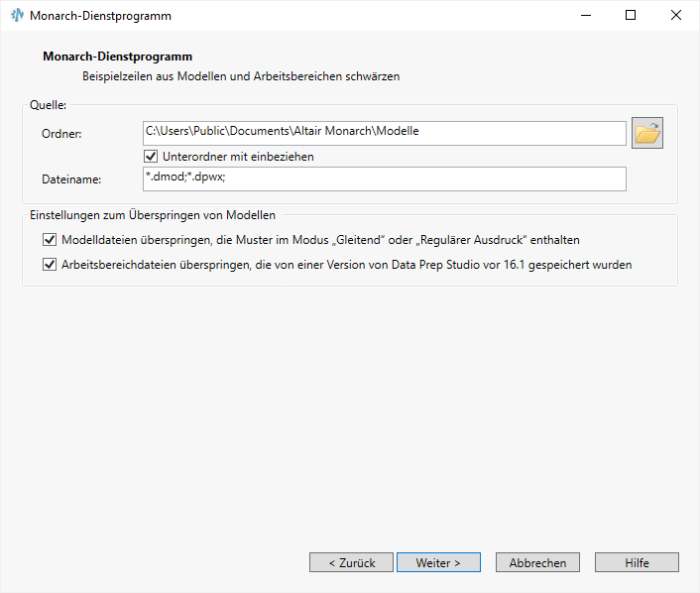Open help via the Hilfe button

(x=637, y=562)
